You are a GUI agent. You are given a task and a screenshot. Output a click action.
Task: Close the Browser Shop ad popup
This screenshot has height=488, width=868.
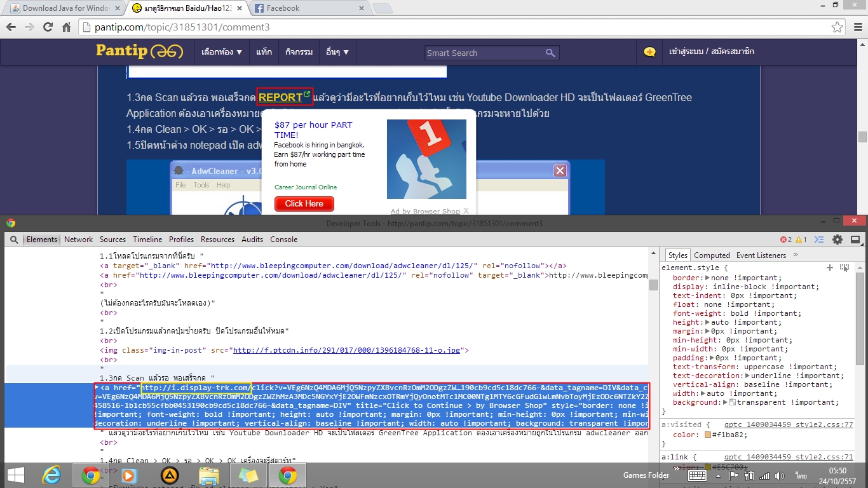[x=466, y=210]
